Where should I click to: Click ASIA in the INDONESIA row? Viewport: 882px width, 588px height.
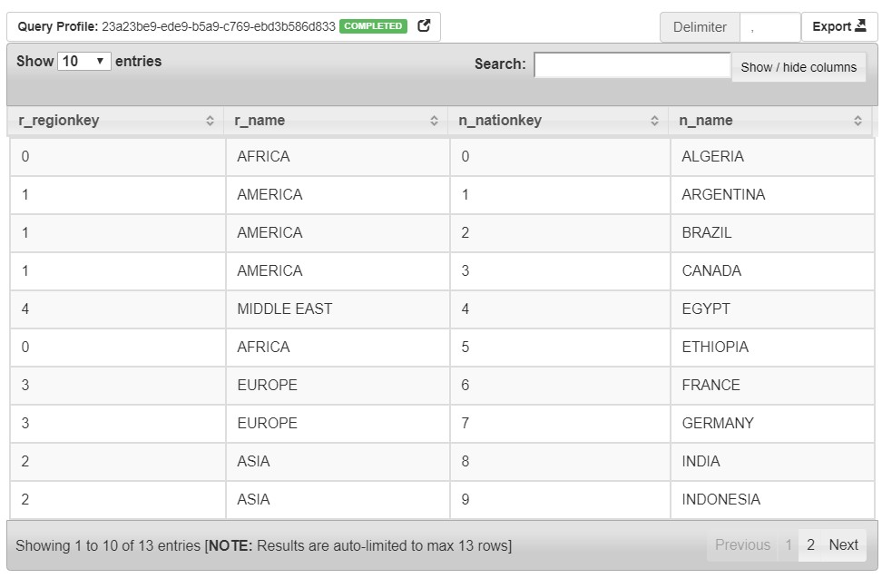[338, 500]
